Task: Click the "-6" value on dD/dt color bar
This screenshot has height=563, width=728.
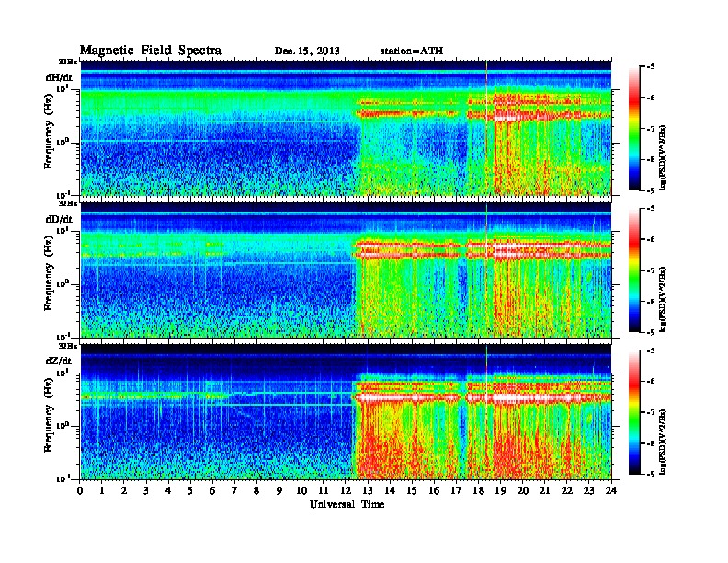Action: pos(651,240)
